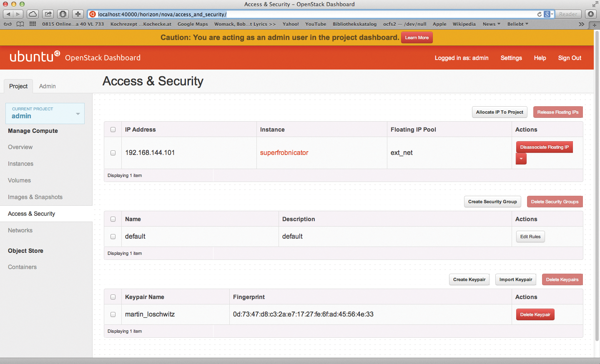Viewport: 600px width, 364px height.
Task: Open the iCloud Tabs cloud icon
Action: pos(33,14)
